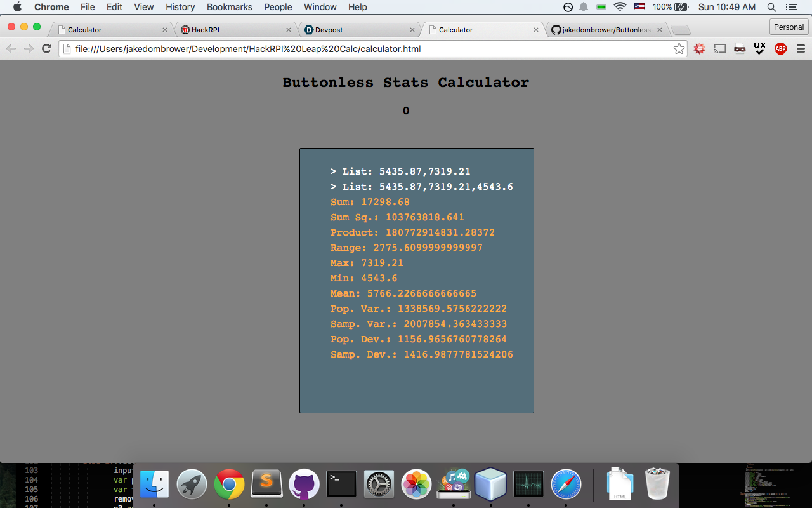Open Notification Center list icon

click(791, 7)
